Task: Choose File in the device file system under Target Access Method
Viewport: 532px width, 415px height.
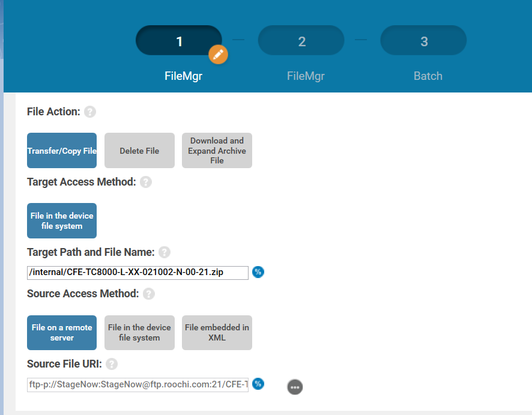Action: click(62, 220)
